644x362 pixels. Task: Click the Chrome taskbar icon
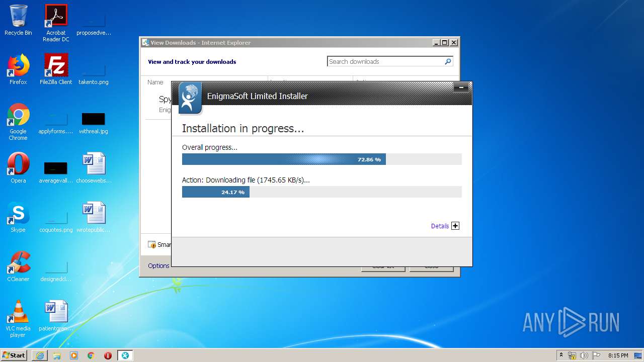pyautogui.click(x=91, y=355)
